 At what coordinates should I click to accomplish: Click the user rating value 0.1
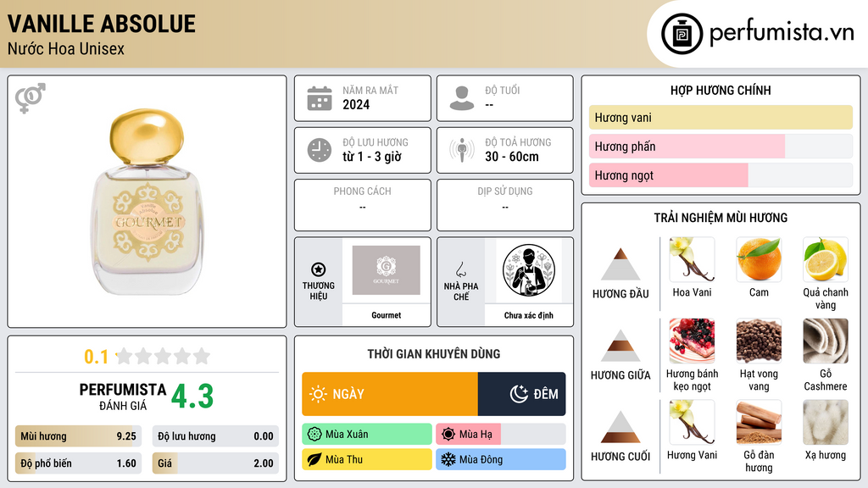[96, 357]
